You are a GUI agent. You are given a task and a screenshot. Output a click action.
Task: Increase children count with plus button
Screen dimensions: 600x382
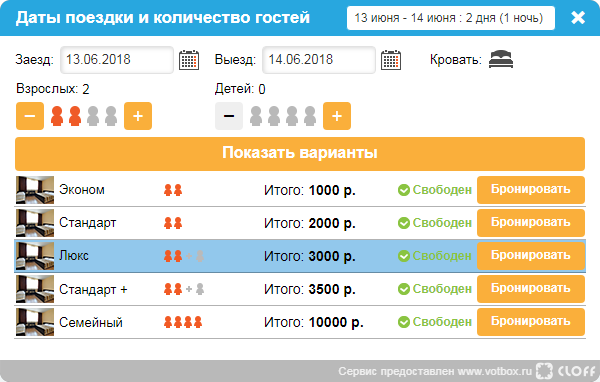coord(337,116)
